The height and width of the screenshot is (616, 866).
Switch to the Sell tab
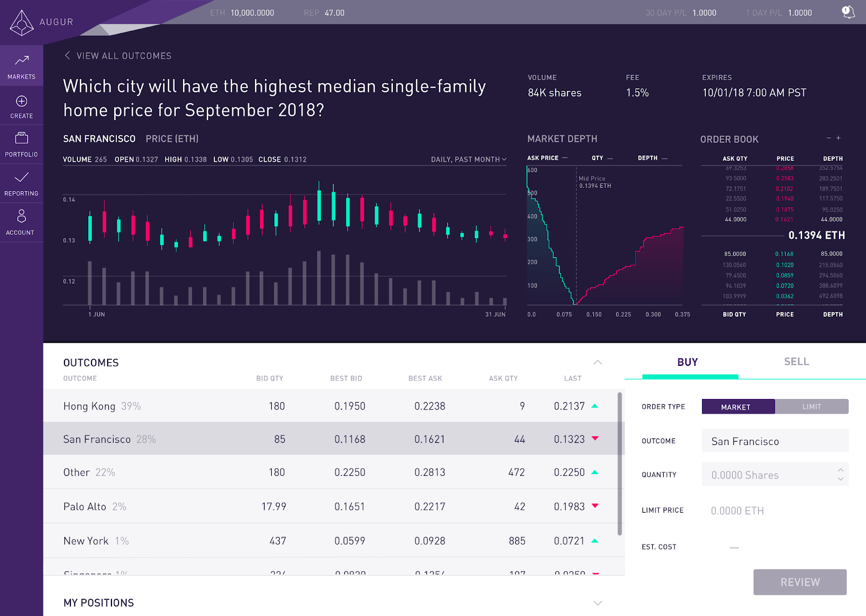(796, 362)
